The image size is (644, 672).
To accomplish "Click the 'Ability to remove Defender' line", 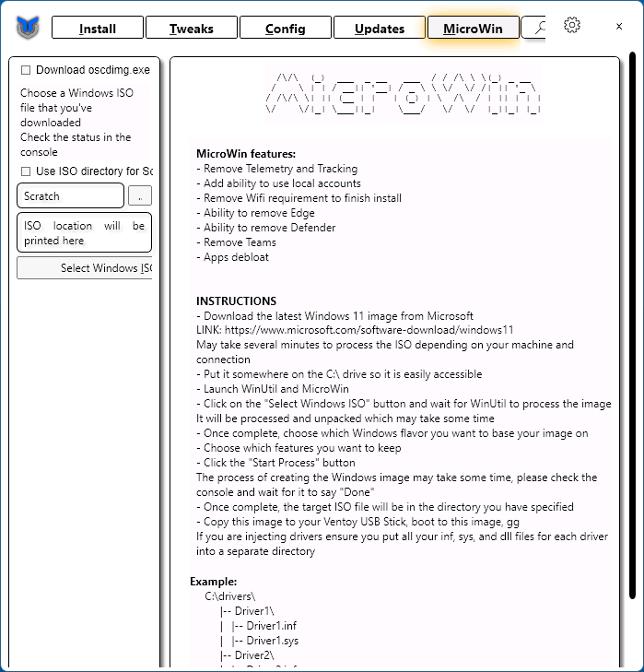I will pyautogui.click(x=265, y=228).
